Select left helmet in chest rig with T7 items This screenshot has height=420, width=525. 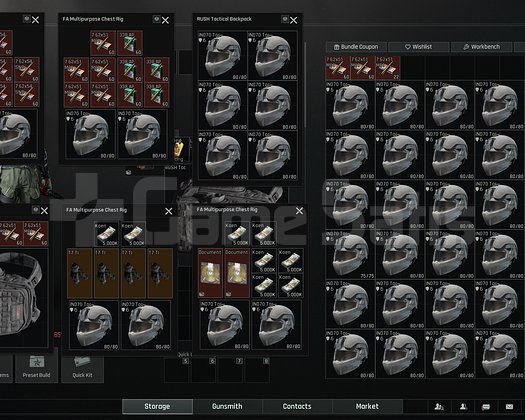click(94, 325)
